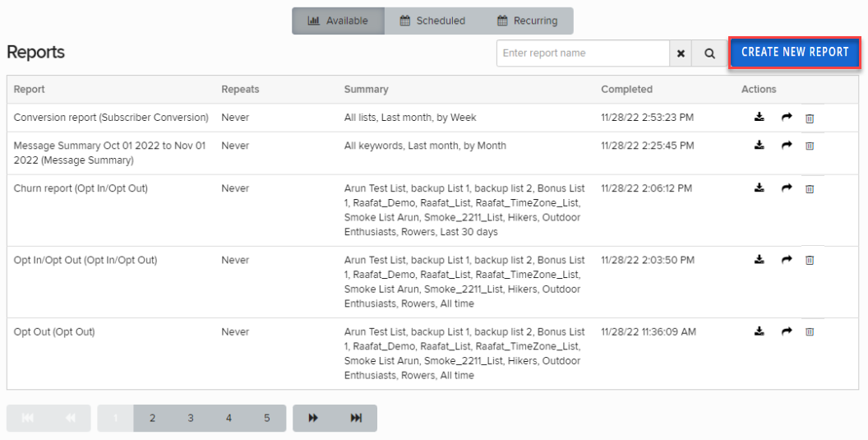
Task: Click Never in the Opt Out row
Action: click(235, 332)
